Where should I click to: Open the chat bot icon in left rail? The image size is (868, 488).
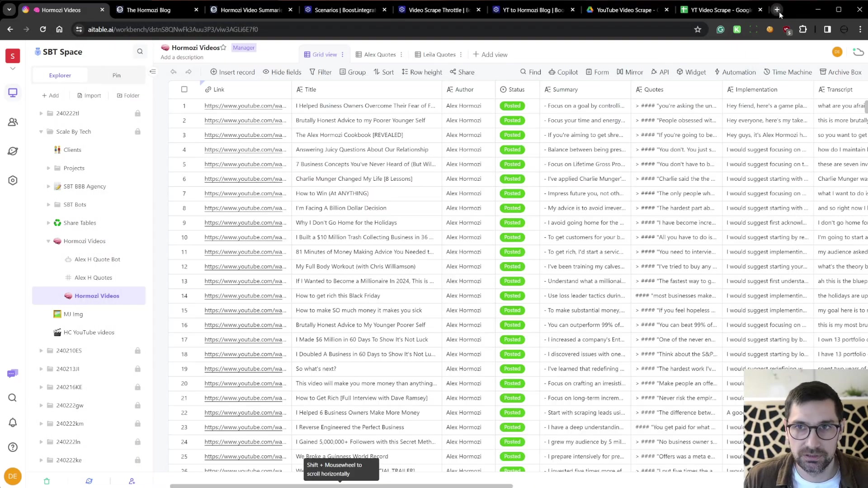click(x=13, y=373)
